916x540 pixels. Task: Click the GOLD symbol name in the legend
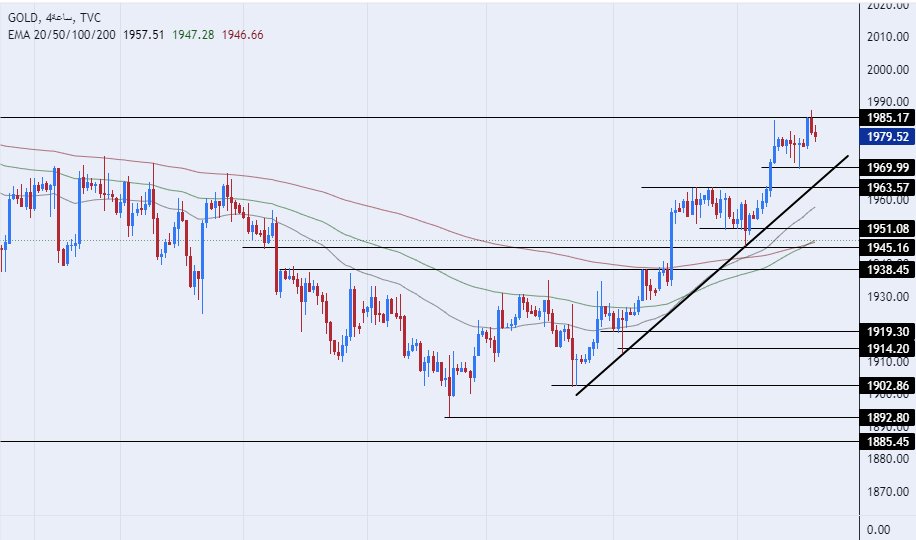click(x=27, y=17)
